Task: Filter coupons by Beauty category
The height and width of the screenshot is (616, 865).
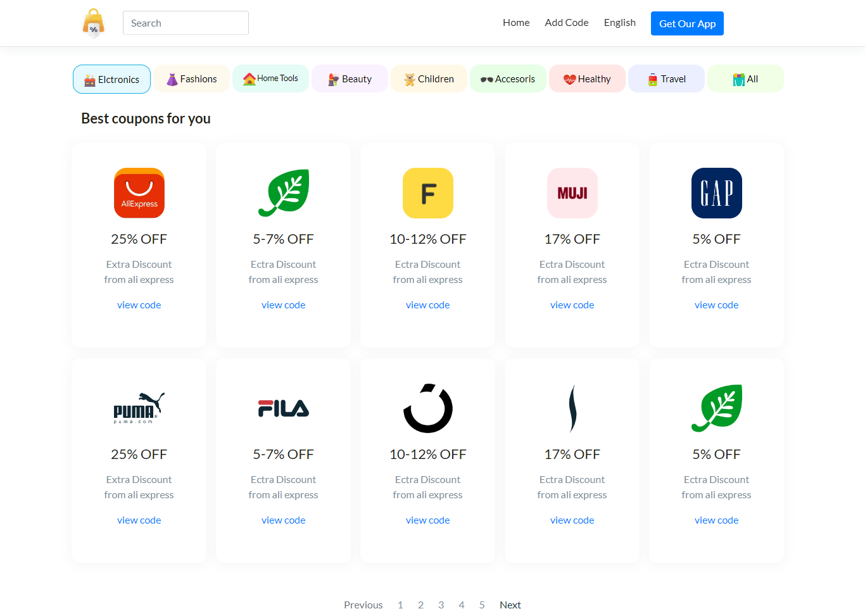Action: [x=350, y=79]
